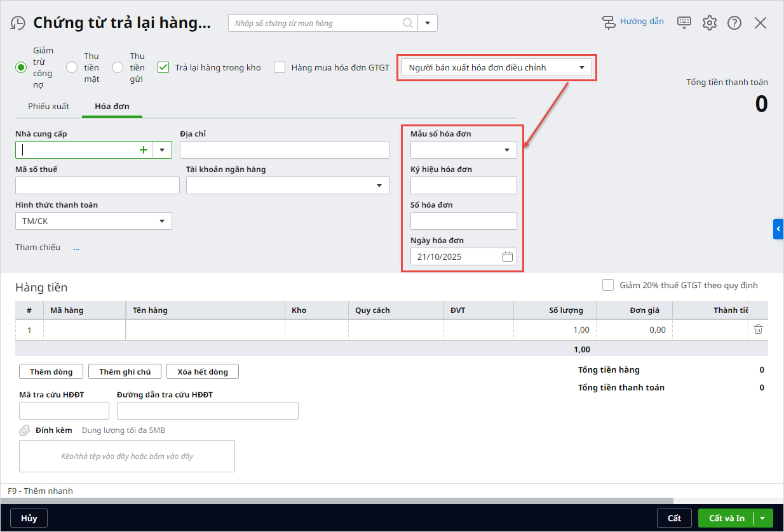Image resolution: width=784 pixels, height=532 pixels.
Task: Expand the blue side panel arrow
Action: 778,229
